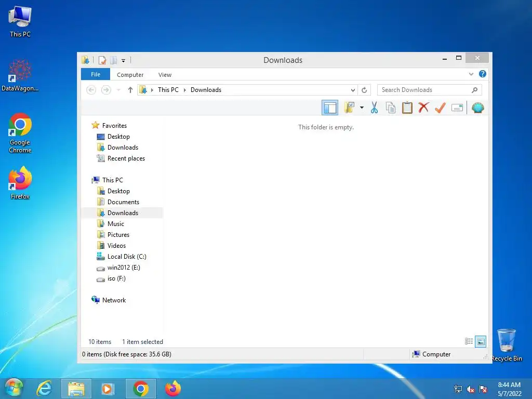
Task: Expand chevron between This PC and Downloads
Action: (185, 90)
